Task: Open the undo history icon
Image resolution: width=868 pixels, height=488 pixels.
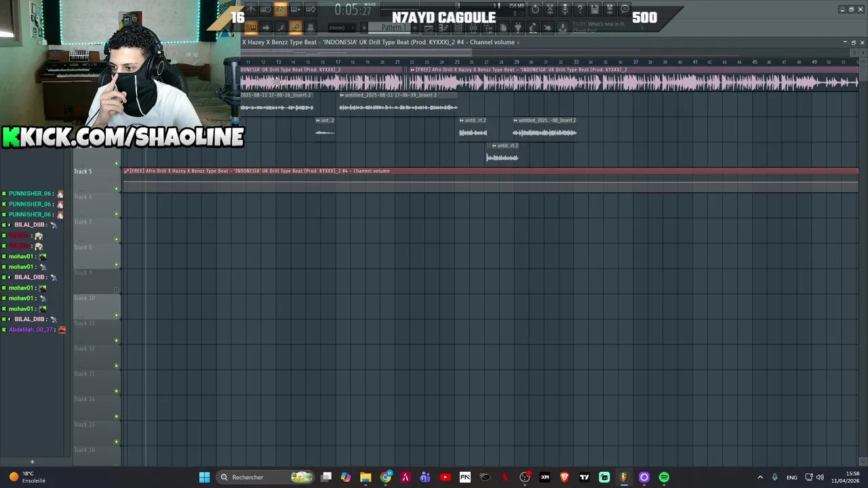Action: point(535,9)
